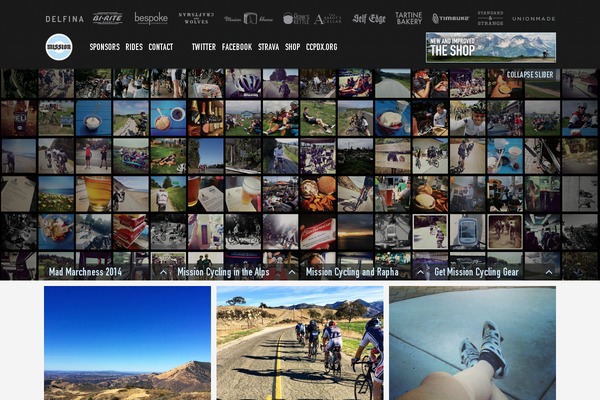Open the orange sunset thumbnail

355,232
